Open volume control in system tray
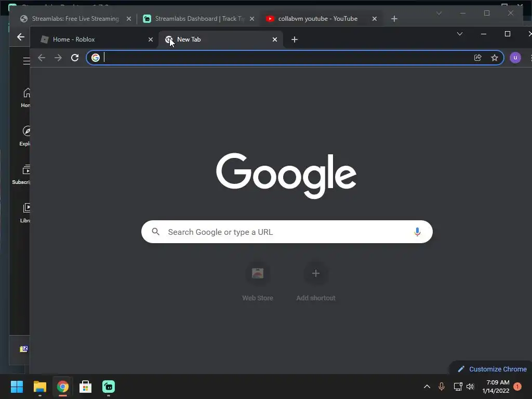532x399 pixels. tap(470, 387)
